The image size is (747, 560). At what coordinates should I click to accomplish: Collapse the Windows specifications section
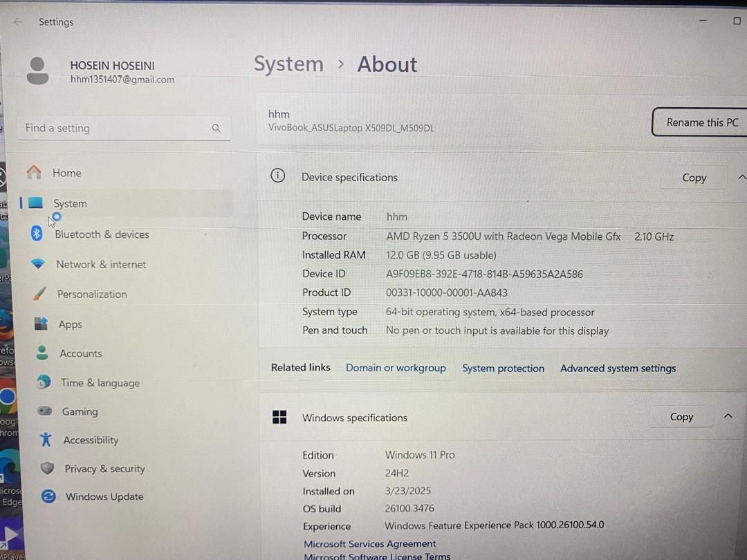[x=728, y=416]
